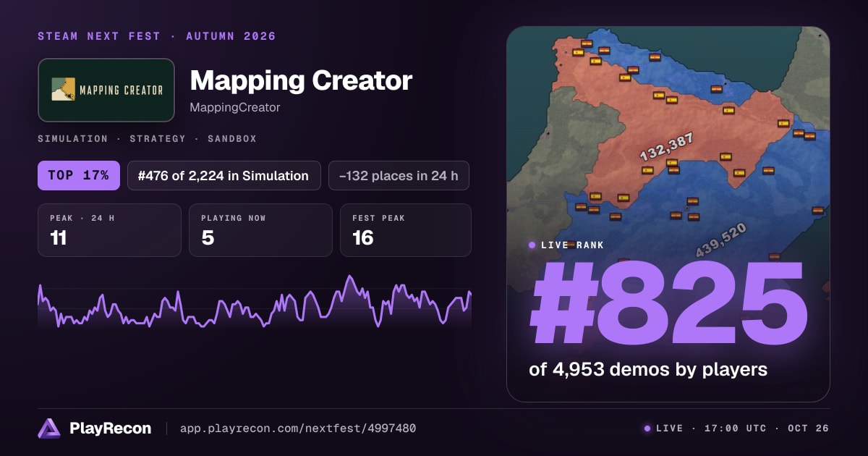Click the Mapping Creator title
The height and width of the screenshot is (456, 868).
[x=301, y=80]
